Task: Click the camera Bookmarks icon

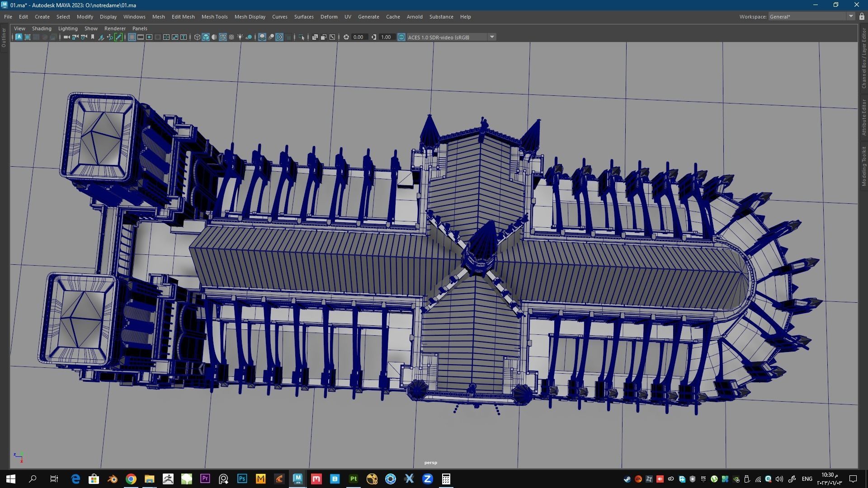Action: tap(93, 37)
